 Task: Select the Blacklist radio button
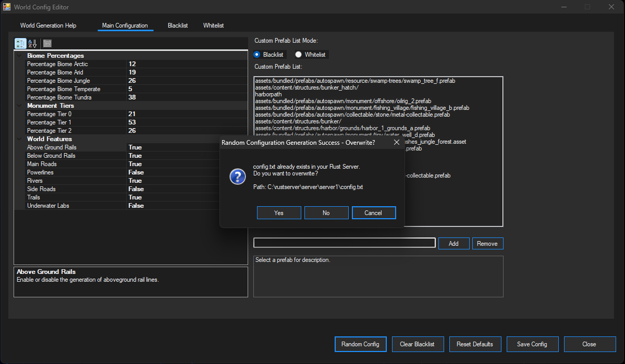pyautogui.click(x=256, y=54)
